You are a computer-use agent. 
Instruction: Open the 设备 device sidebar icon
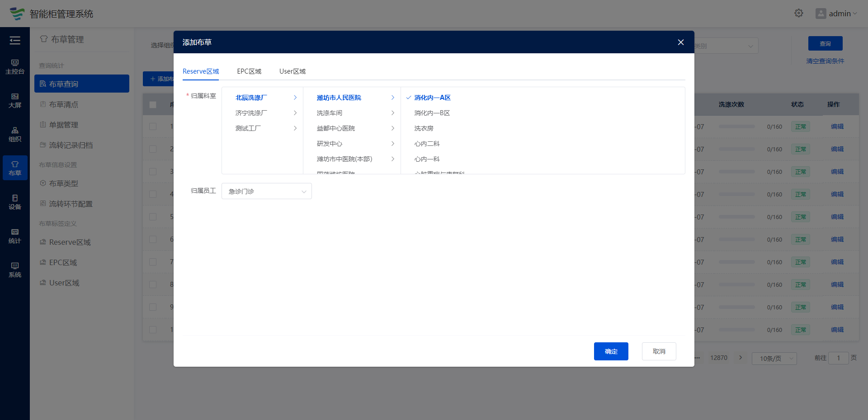15,202
